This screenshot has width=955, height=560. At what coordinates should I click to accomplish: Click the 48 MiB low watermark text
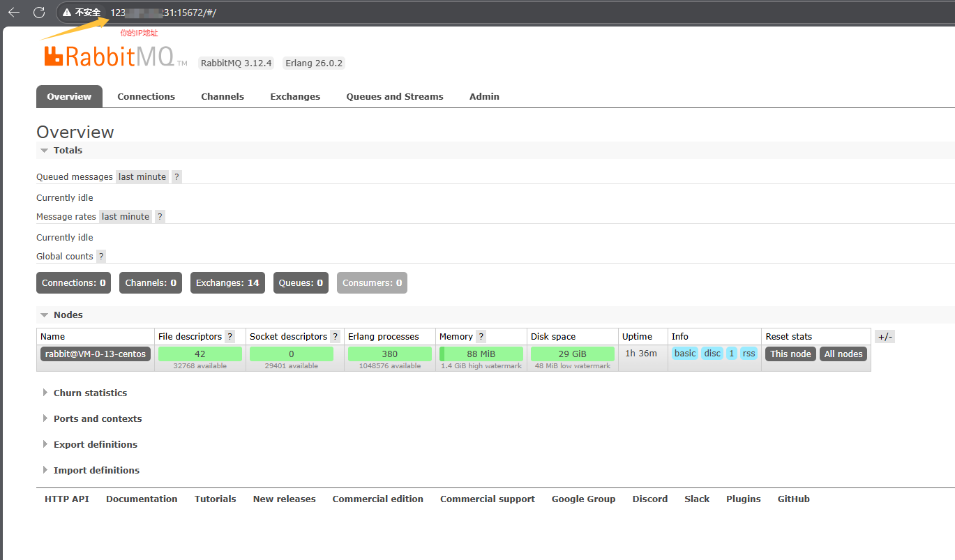(573, 366)
